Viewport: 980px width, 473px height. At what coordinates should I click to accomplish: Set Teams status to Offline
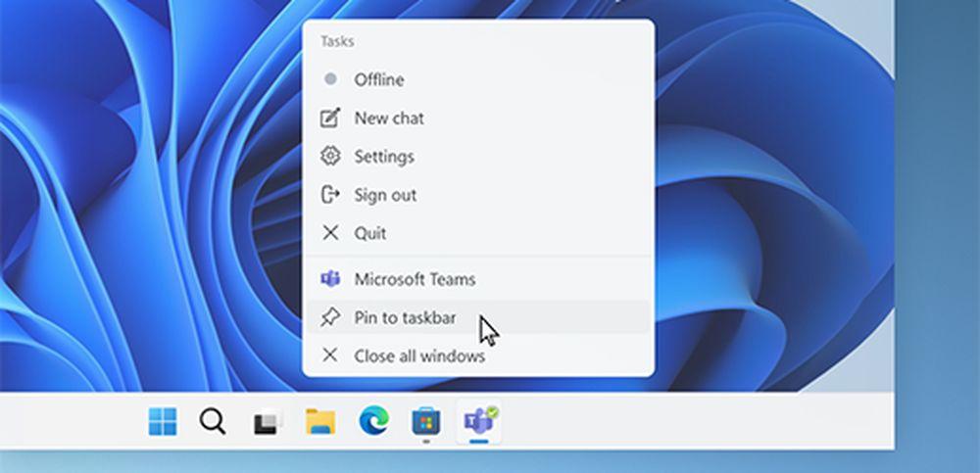378,79
